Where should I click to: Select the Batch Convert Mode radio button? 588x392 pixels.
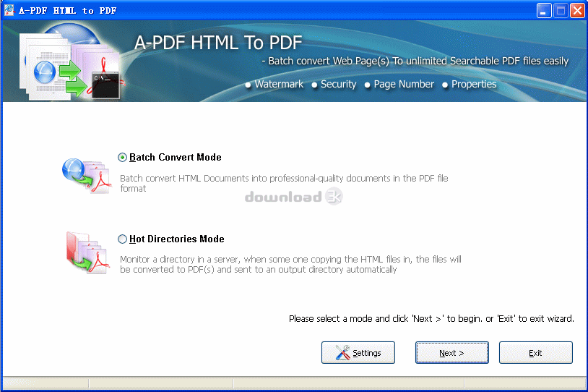coord(122,158)
